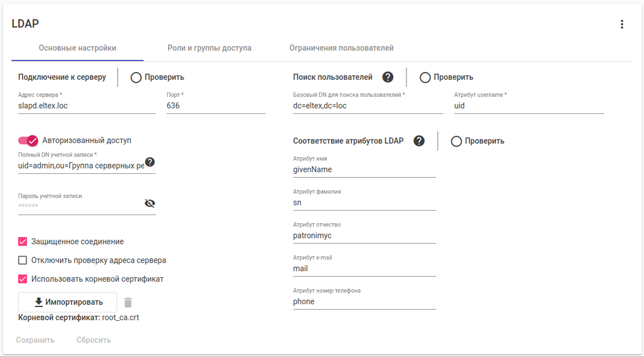The image size is (644, 357).
Task: Uncheck Защищенное соединение checkbox
Action: 23,241
